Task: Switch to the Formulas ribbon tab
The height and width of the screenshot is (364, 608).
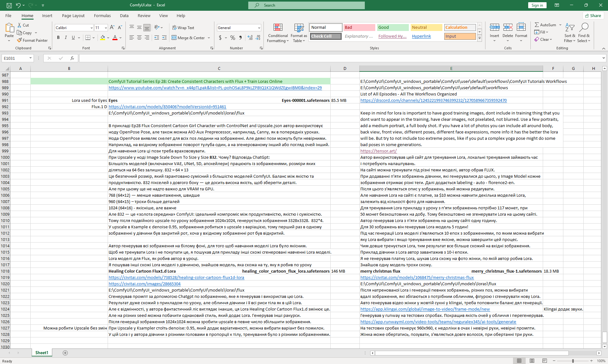Action: (x=102, y=15)
